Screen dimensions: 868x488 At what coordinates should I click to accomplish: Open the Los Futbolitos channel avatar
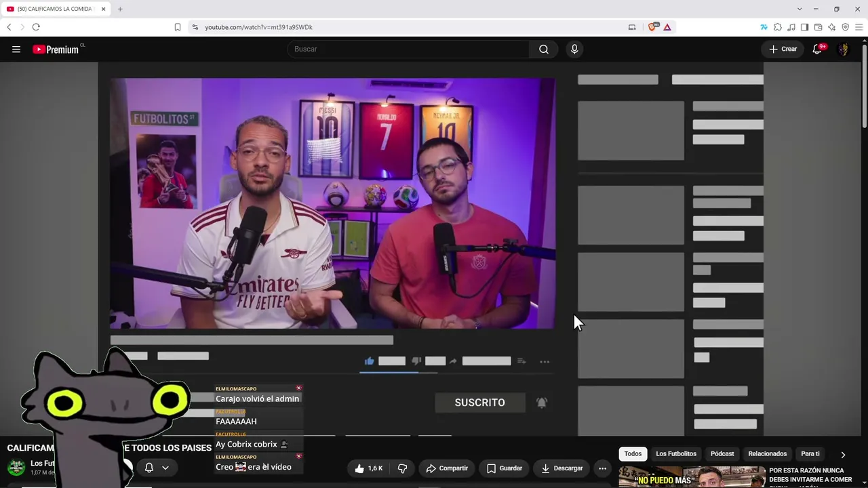[x=16, y=468]
